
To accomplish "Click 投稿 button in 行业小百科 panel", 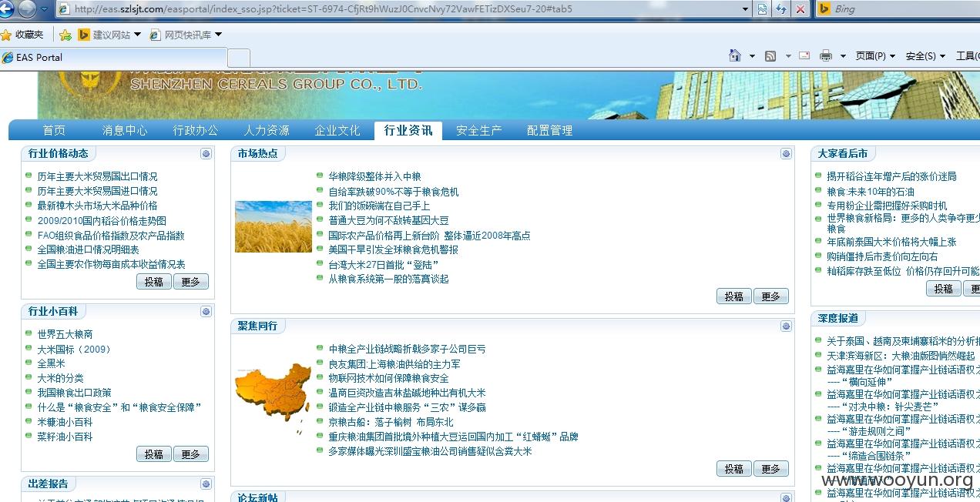I will 154,454.
